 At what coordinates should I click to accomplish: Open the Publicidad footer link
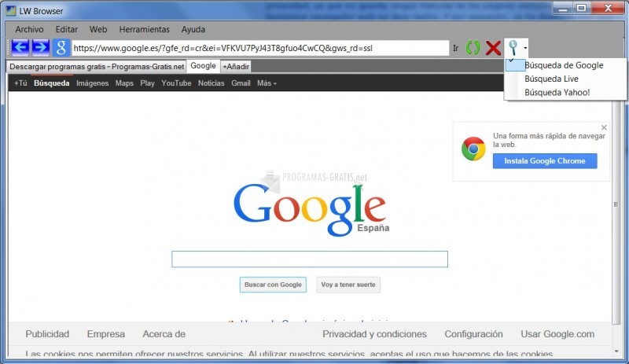[x=47, y=334]
